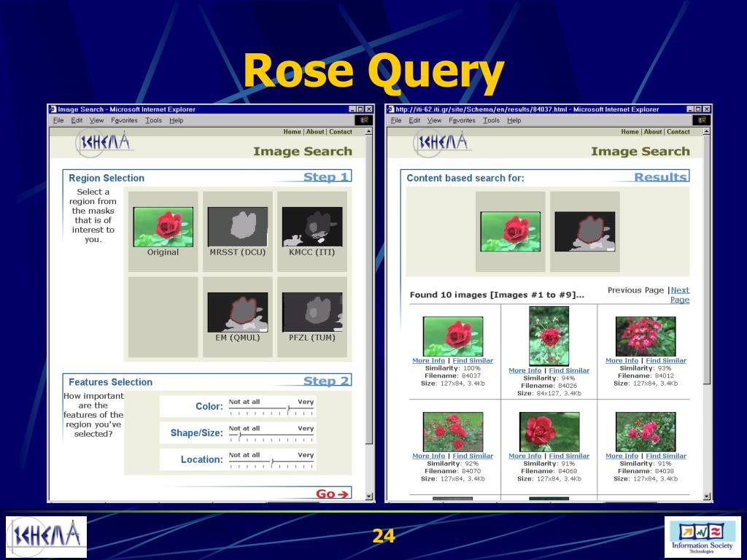Screen dimensions: 747x560
Task: Click scroll up arrow in results window
Action: click(706, 131)
